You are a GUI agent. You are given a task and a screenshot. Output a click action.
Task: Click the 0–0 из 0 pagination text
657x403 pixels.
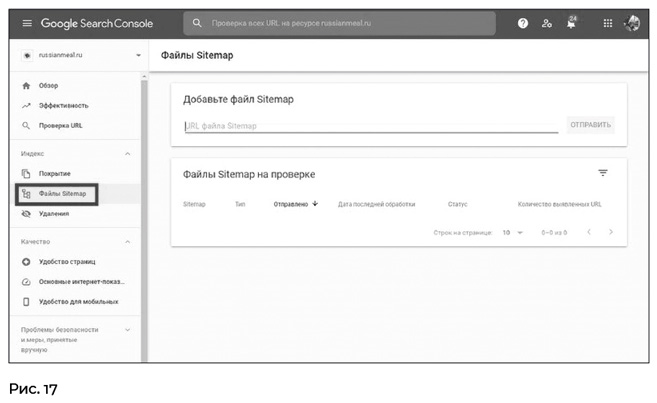[554, 232]
